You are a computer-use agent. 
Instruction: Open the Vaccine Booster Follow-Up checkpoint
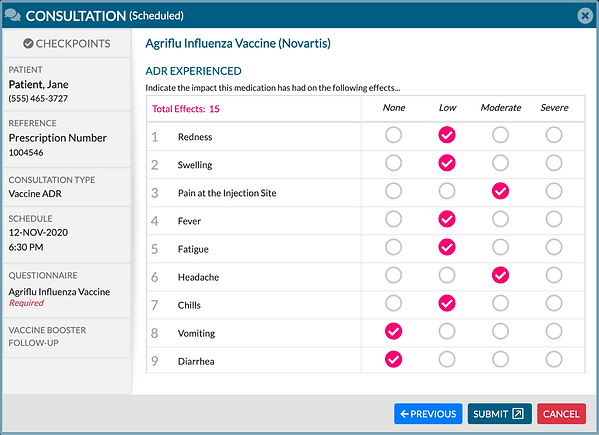[67, 338]
